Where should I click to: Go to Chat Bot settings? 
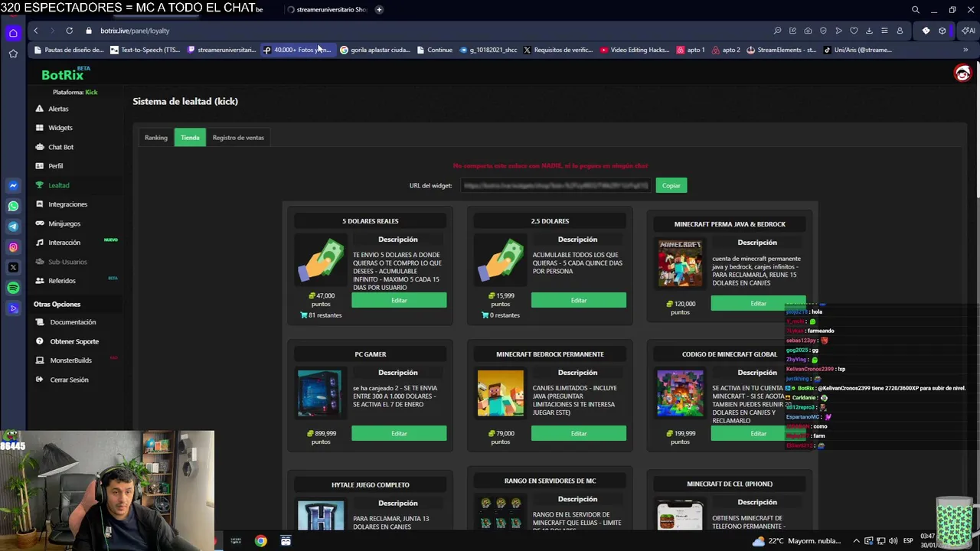(60, 147)
